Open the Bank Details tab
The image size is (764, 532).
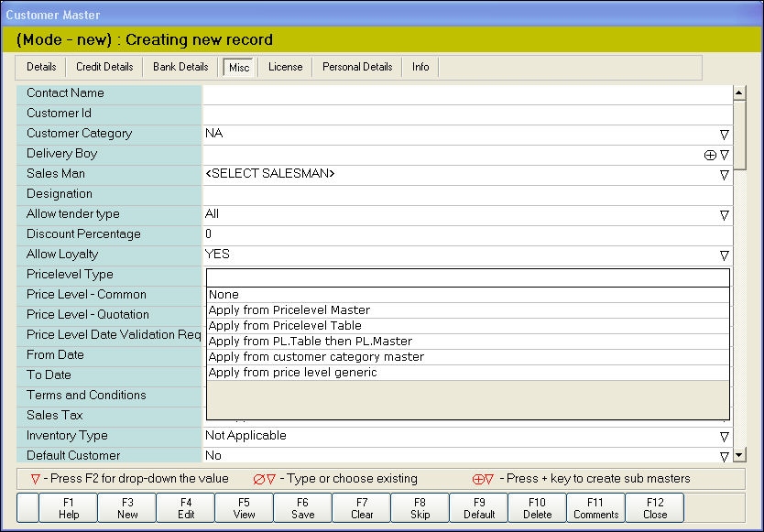[180, 67]
